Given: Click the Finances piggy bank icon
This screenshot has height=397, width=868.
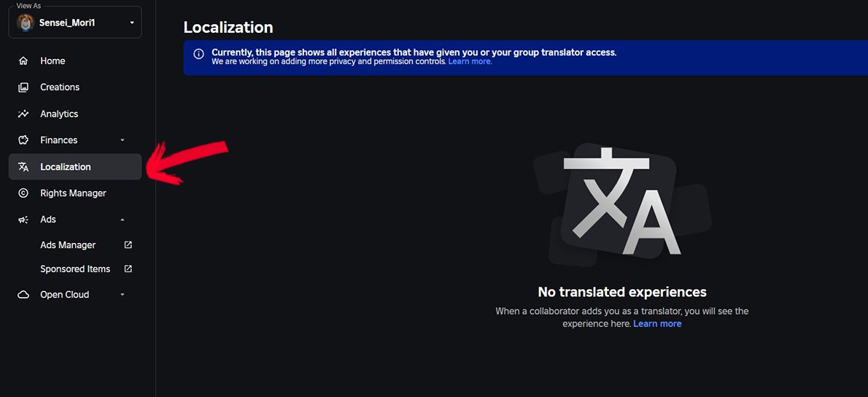Looking at the screenshot, I should (23, 140).
